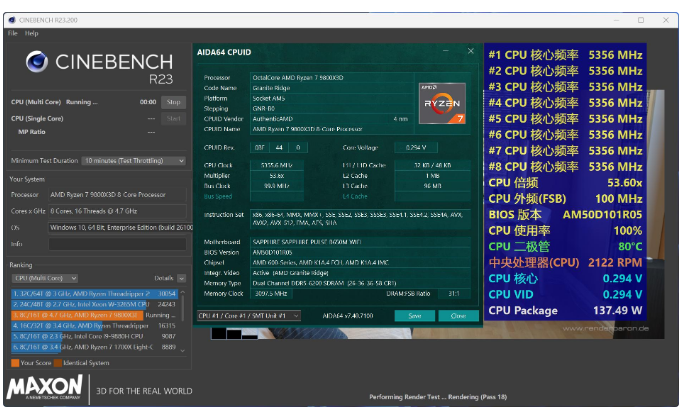
Task: Click the Close button in AIDA64 CPUID
Action: [x=458, y=315]
